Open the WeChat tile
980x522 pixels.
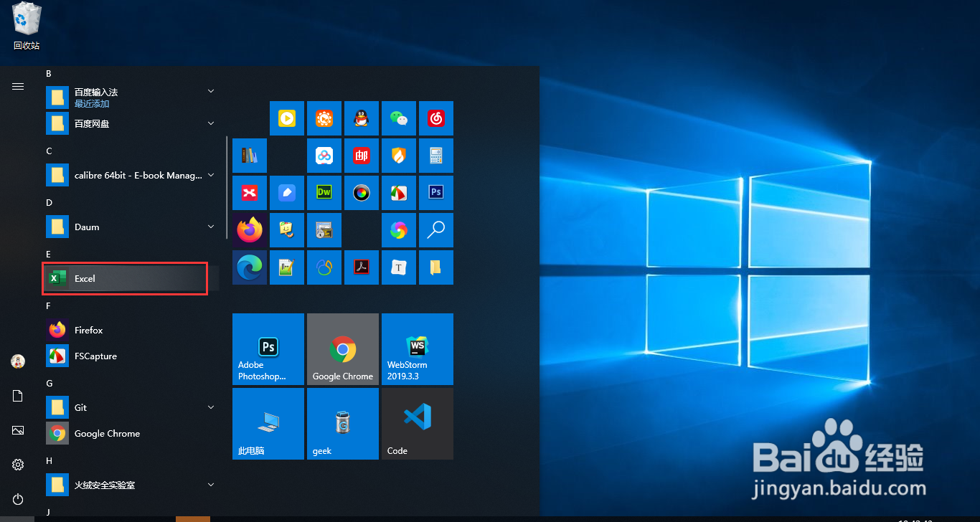[x=399, y=118]
